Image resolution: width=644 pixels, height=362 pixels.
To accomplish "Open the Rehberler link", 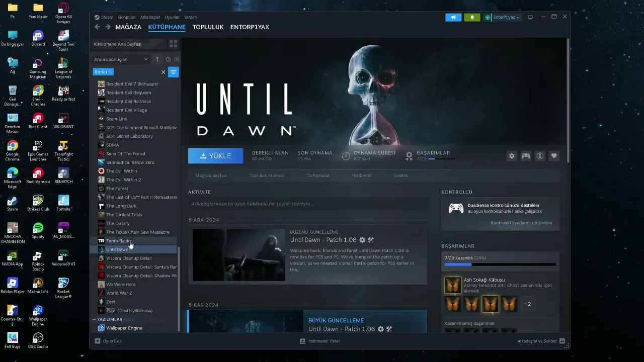I will pos(362,175).
